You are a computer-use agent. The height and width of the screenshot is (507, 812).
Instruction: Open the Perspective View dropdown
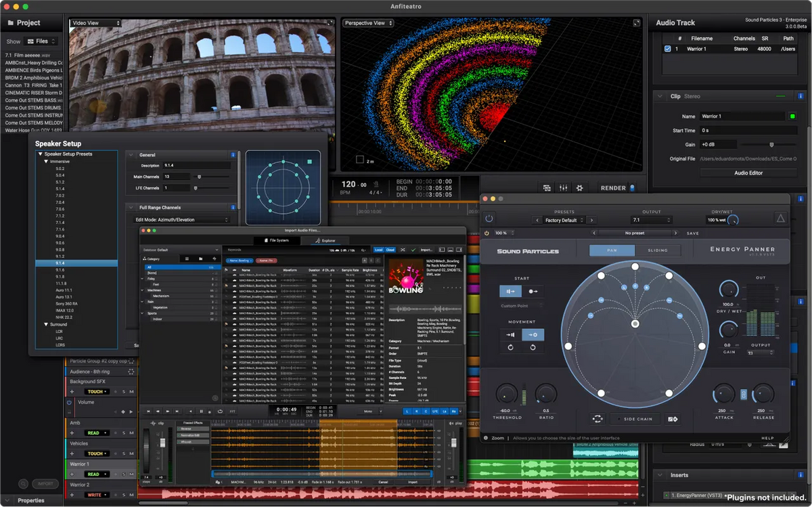click(367, 22)
